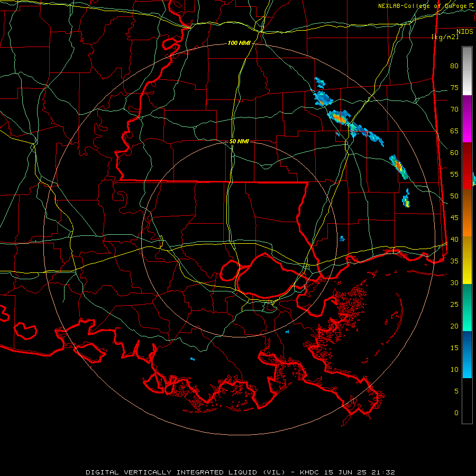Click the gray-white top segment of the legend

467,71
